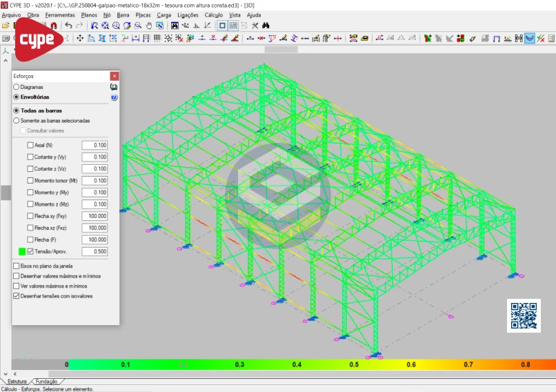Click the undo arrow in the toolbar
The width and height of the screenshot is (556, 392).
click(x=68, y=26)
